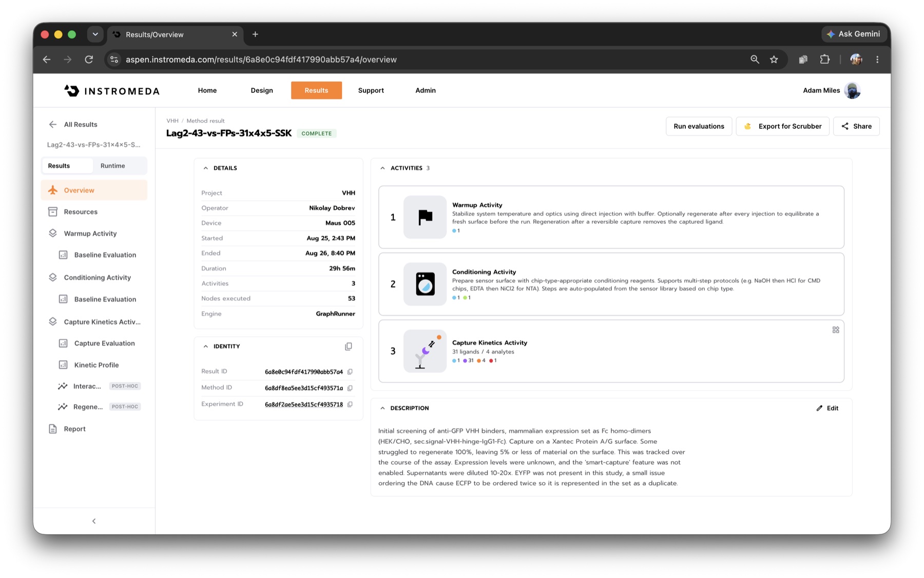Collapse the left sidebar
This screenshot has width=924, height=578.
(94, 522)
